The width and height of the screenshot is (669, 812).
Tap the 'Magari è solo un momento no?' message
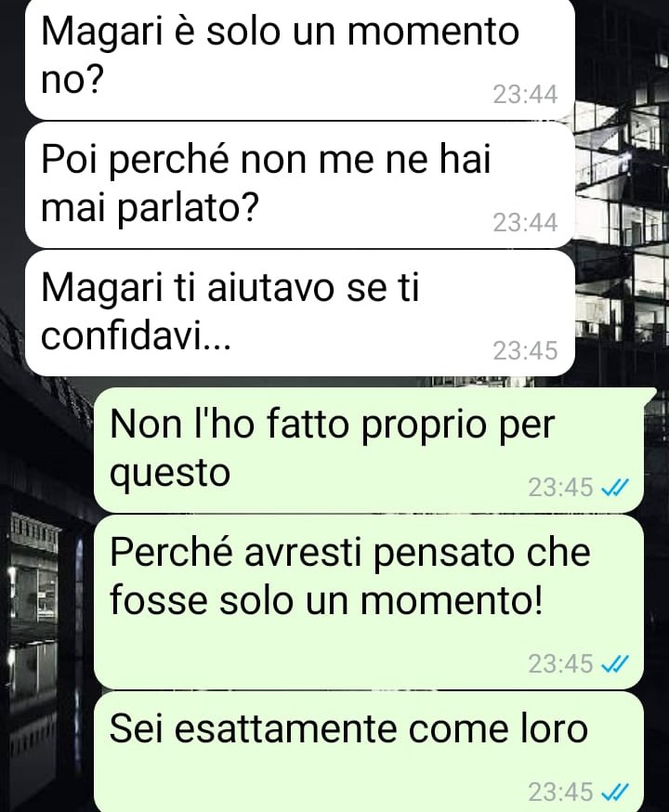point(300,58)
